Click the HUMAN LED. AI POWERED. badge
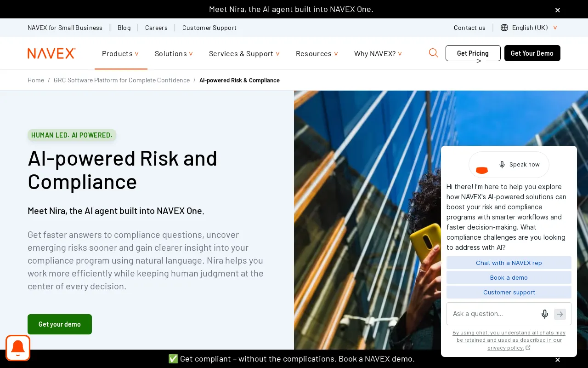Viewport: 588px width, 368px height. [72, 135]
